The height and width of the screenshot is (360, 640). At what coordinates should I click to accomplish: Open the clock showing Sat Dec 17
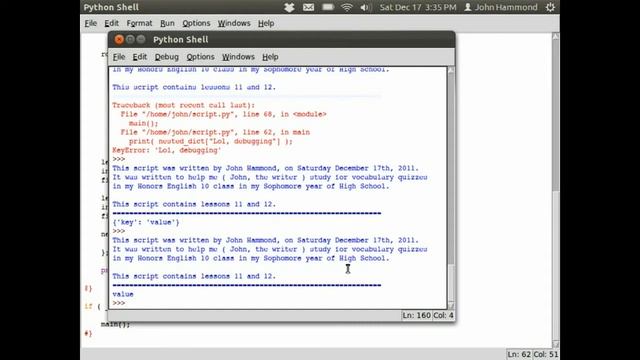click(x=418, y=7)
